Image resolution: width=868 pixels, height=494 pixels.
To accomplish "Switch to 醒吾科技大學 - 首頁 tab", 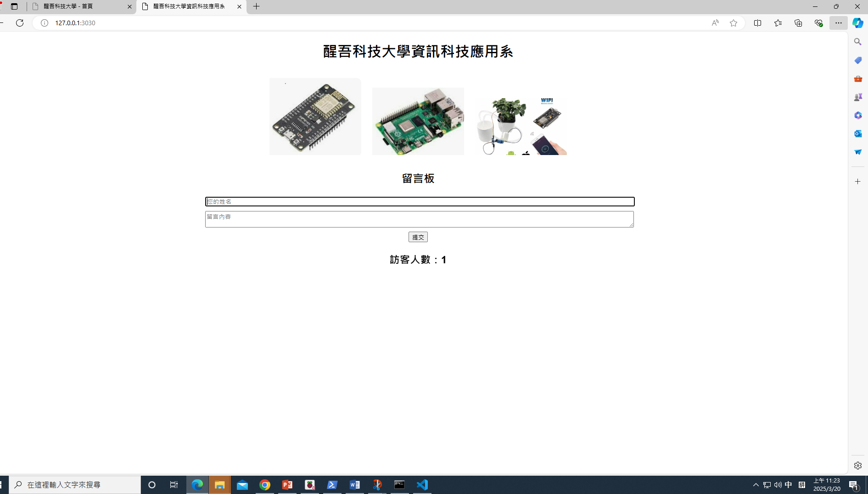I will click(80, 6).
